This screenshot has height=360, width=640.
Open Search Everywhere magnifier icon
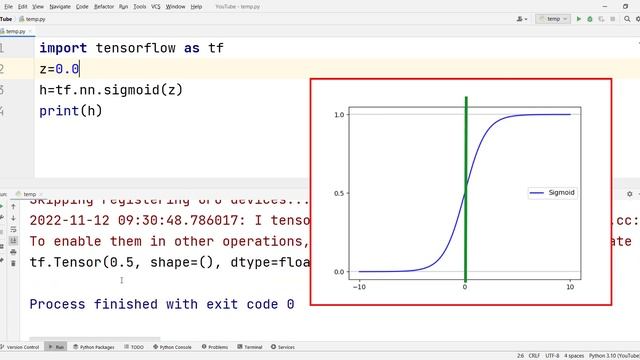point(627,19)
